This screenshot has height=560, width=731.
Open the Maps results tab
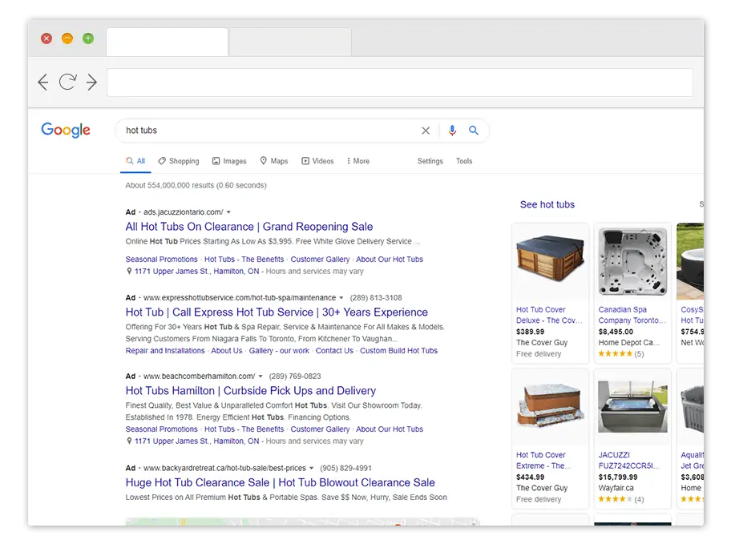274,161
